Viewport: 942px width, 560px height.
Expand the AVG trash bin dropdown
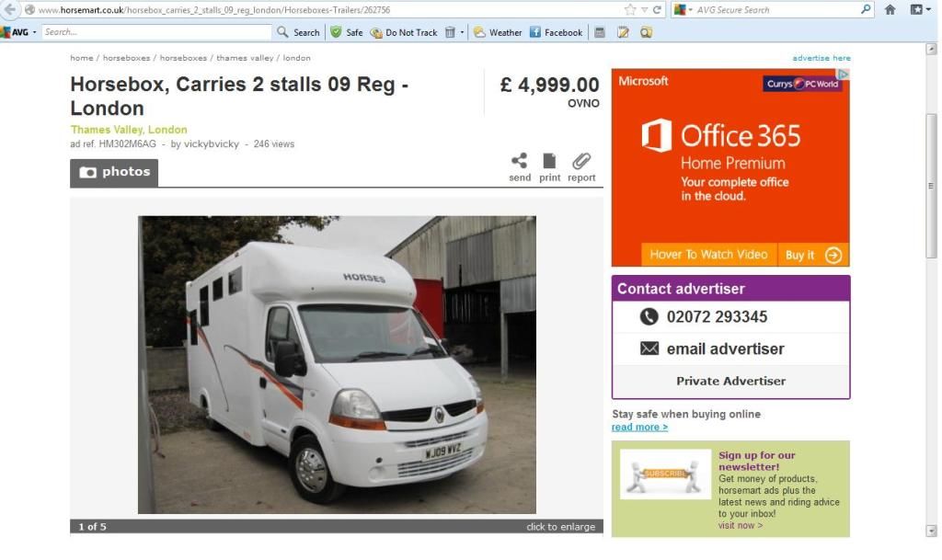pos(463,32)
